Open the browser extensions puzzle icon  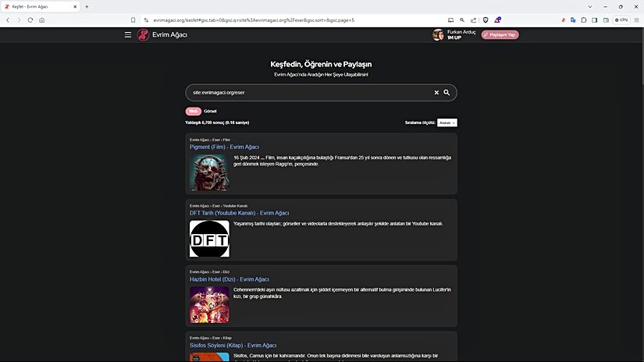[x=584, y=20]
